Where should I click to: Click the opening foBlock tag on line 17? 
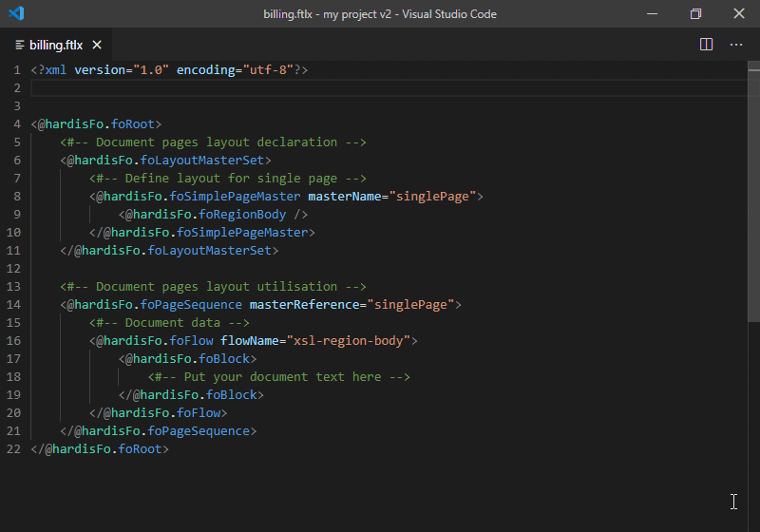[187, 359]
